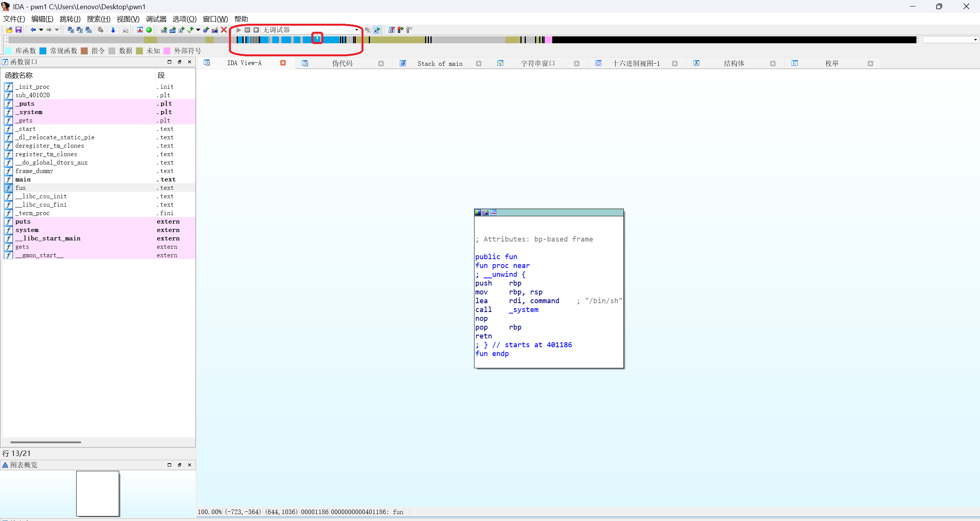980x521 pixels.
Task: Click the graph node color icon
Action: (x=478, y=213)
